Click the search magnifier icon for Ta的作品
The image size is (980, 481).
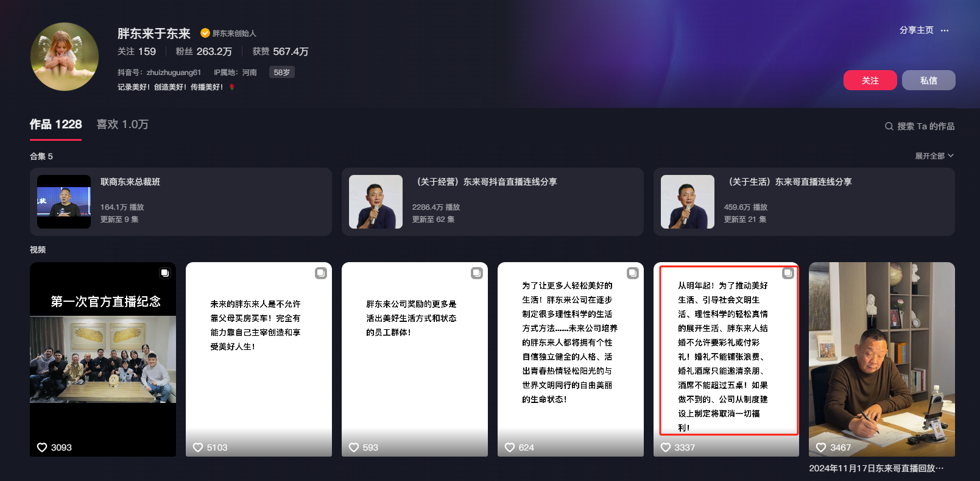[x=889, y=126]
